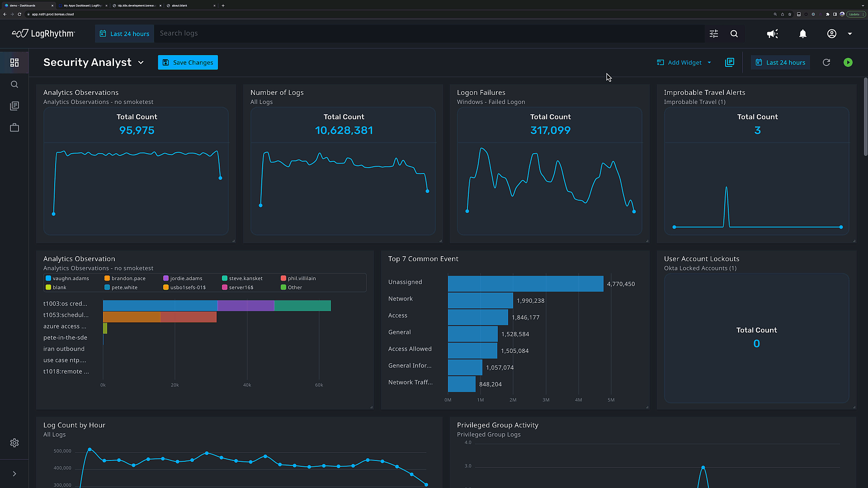This screenshot has width=868, height=488.
Task: Expand the Security Analyst dashboard dropdown
Action: click(141, 62)
